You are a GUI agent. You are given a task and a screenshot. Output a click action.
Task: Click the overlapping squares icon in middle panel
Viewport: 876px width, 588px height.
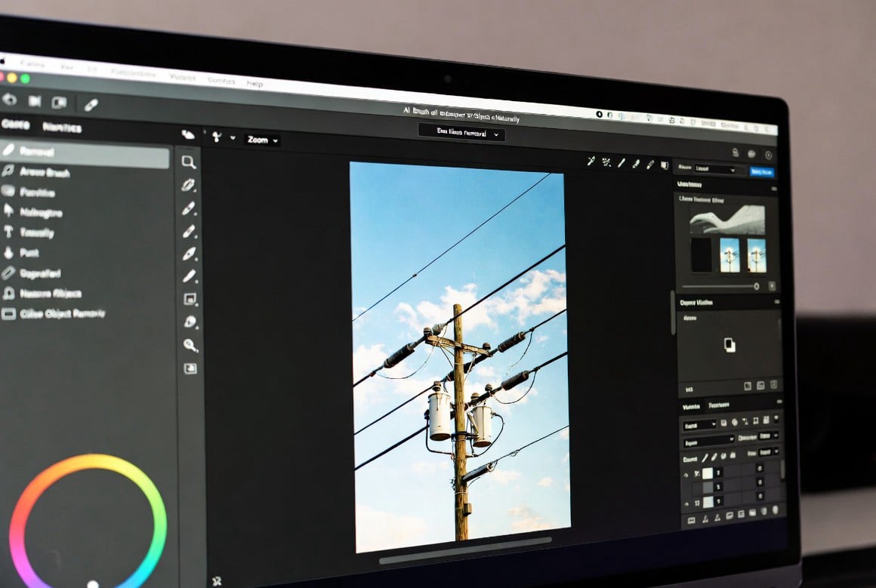coord(729,345)
